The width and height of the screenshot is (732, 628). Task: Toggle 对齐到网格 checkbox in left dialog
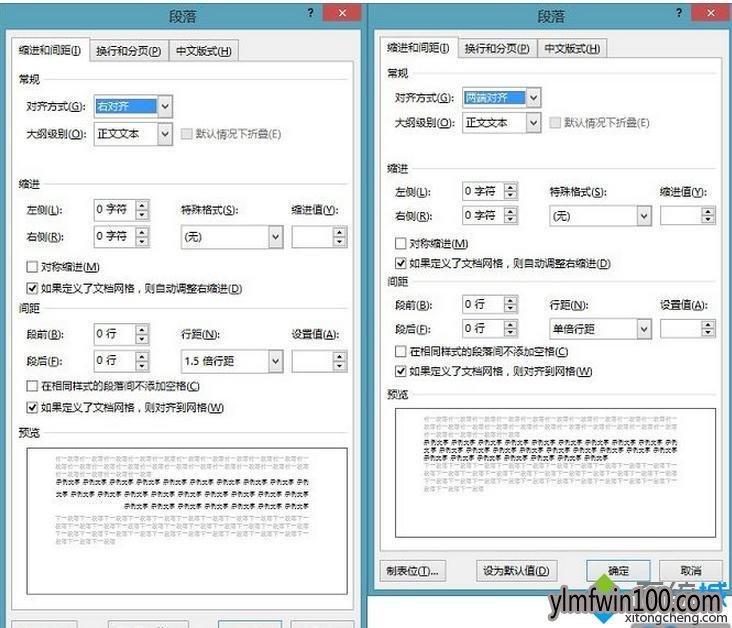32,407
